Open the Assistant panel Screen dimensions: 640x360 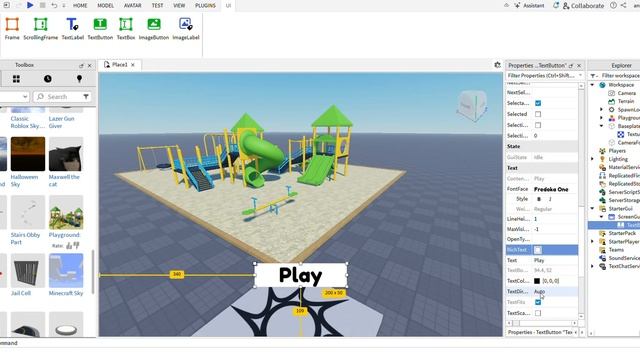(529, 6)
